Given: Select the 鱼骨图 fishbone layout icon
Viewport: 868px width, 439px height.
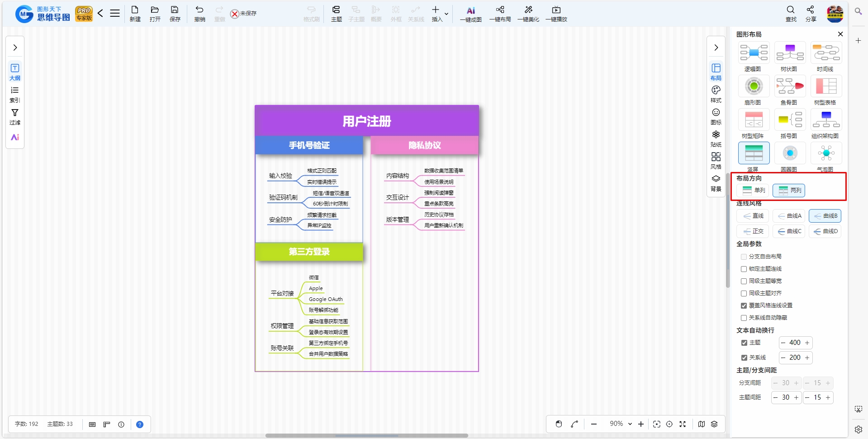Looking at the screenshot, I should tap(790, 86).
